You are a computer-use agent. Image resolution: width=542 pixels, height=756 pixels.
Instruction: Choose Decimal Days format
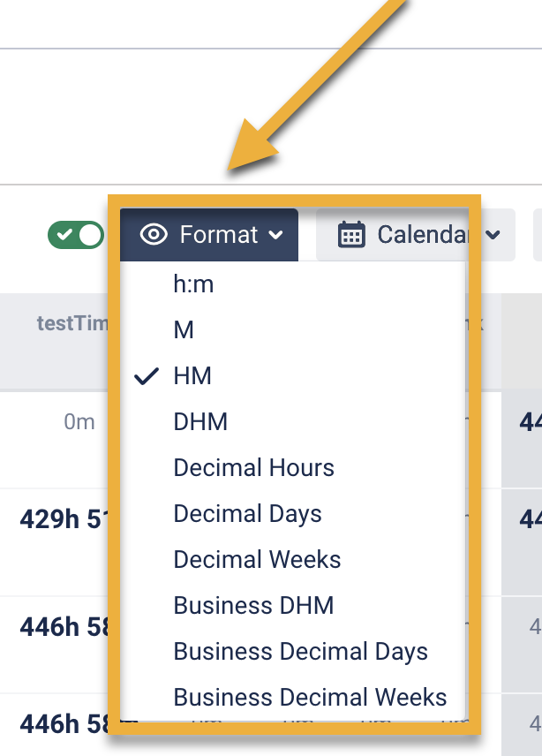(x=247, y=514)
